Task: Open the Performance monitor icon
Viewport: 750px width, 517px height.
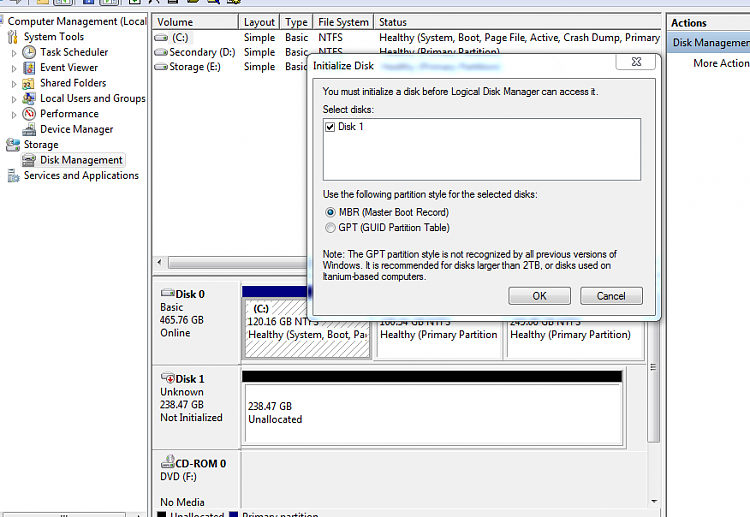Action: click(x=29, y=114)
